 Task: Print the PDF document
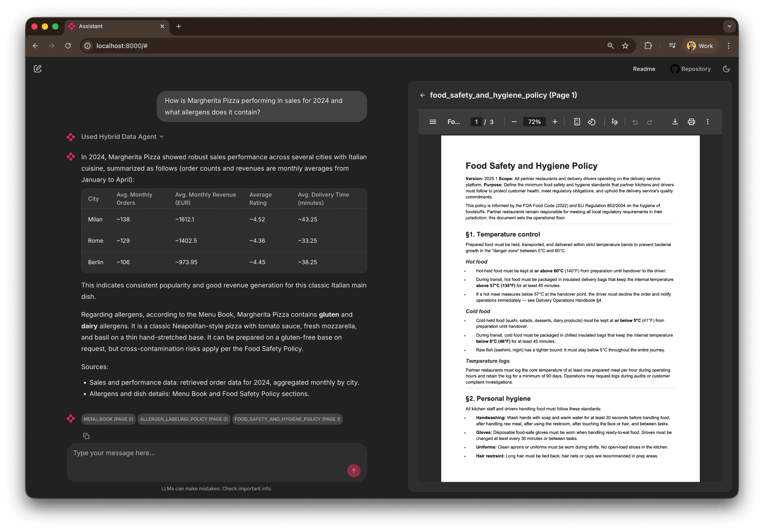coord(691,122)
